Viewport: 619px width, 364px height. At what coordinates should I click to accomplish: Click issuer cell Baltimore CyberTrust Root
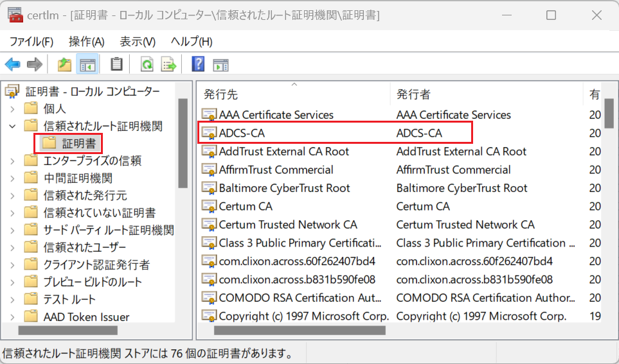462,188
